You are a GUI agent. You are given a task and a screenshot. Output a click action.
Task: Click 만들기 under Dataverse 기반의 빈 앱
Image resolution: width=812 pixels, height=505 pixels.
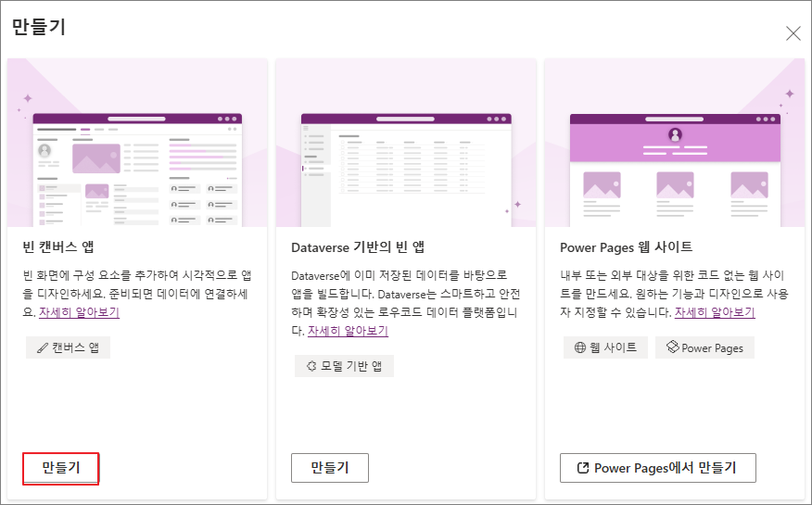point(330,468)
